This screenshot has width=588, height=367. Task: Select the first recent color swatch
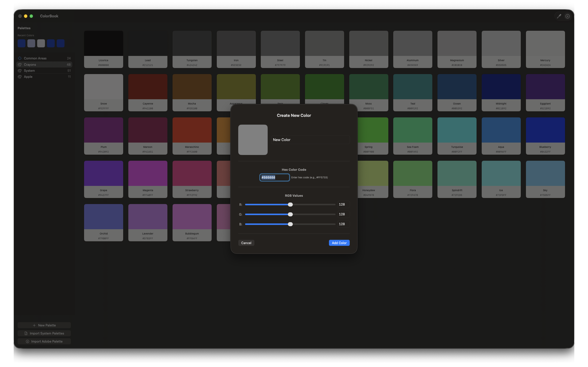21,43
